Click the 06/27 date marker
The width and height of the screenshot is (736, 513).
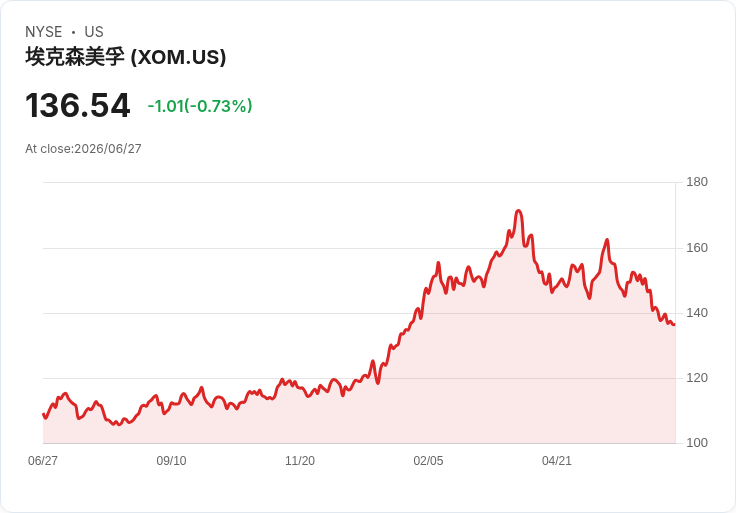pyautogui.click(x=43, y=461)
